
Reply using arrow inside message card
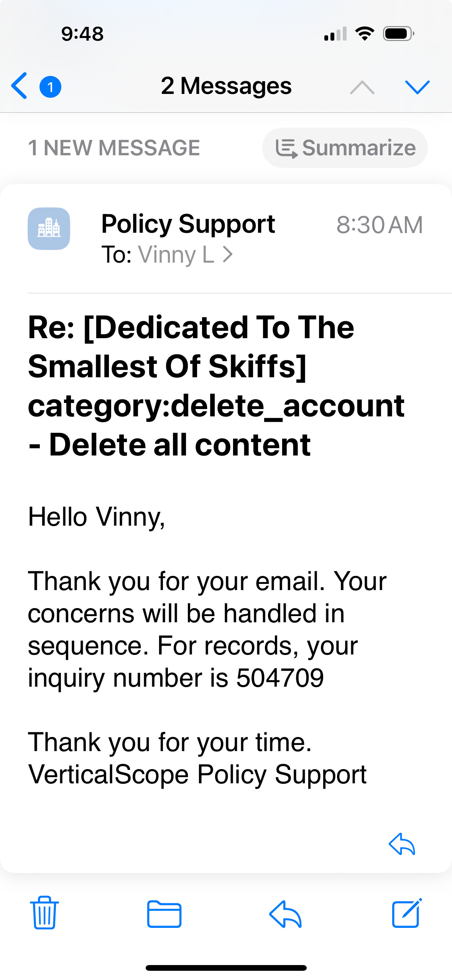[402, 844]
